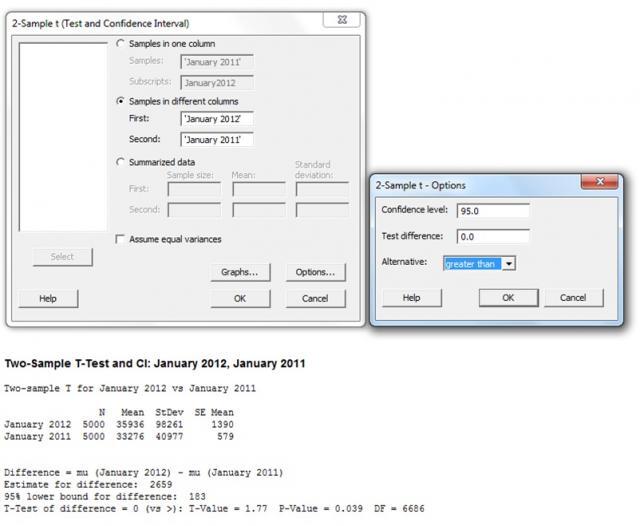Open the Options... dialog

click(315, 272)
